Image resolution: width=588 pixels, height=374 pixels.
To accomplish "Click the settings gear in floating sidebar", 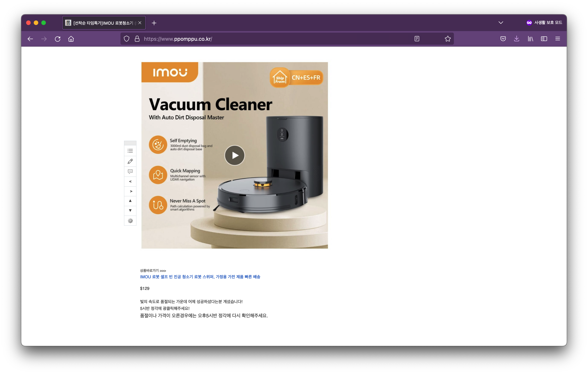I will (130, 221).
